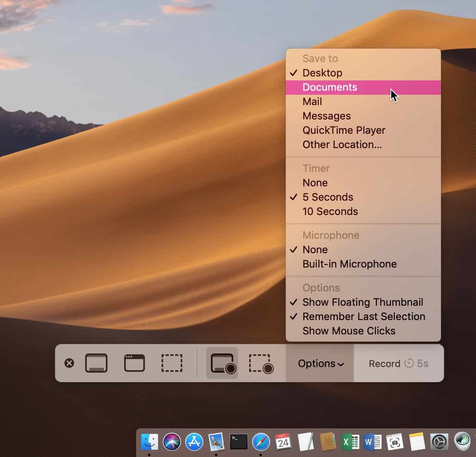
Task: Click the round white icon at Dock's end
Action: [462, 441]
